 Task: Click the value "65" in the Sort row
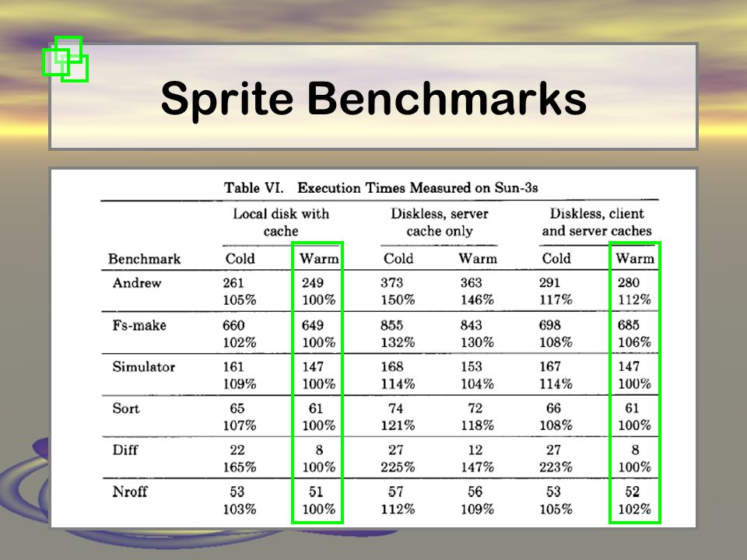click(x=237, y=408)
